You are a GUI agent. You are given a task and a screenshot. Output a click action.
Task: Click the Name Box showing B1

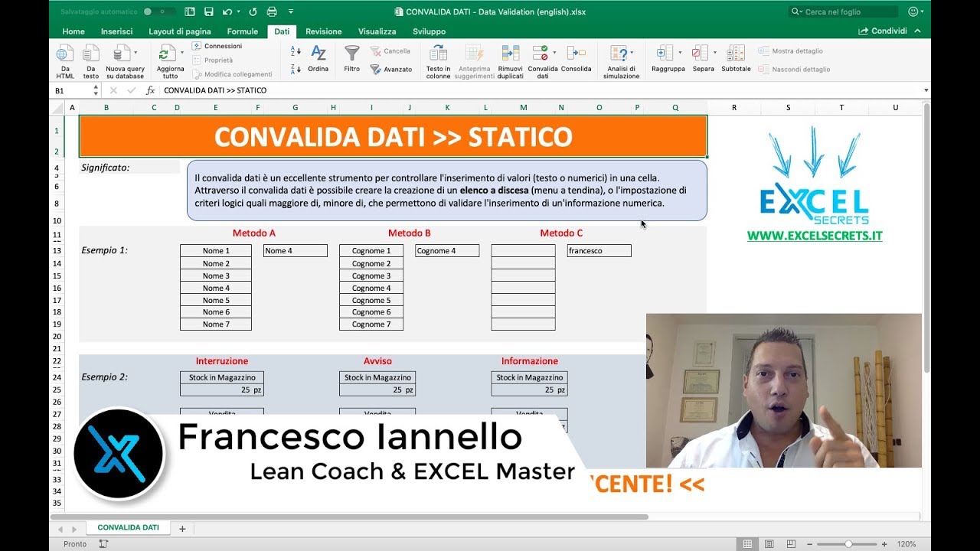coord(71,90)
